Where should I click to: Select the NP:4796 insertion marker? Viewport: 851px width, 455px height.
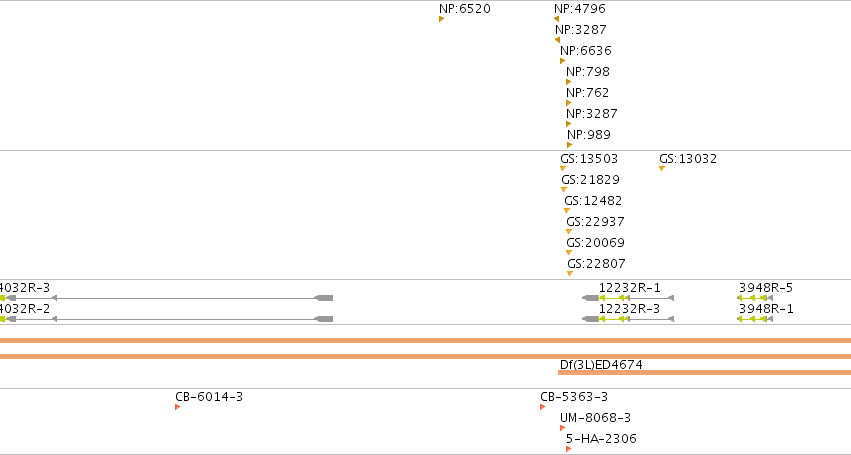[556, 19]
